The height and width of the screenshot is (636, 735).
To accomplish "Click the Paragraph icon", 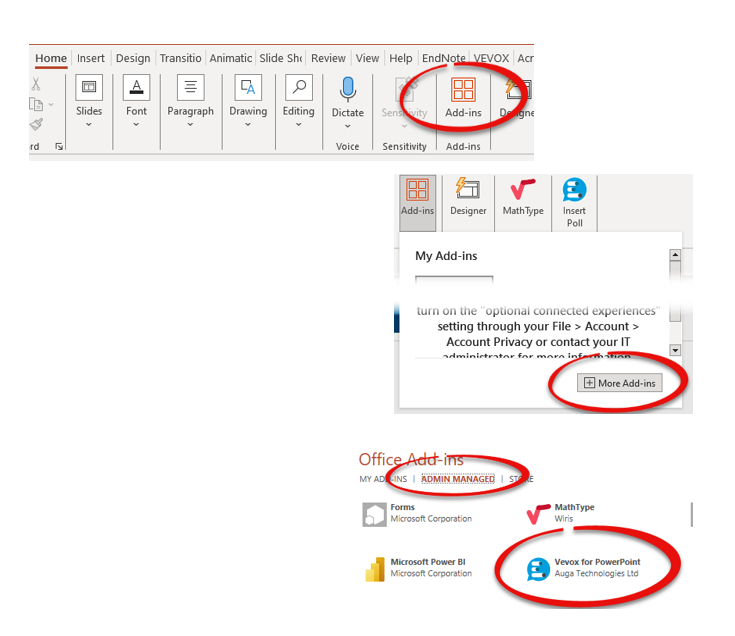I will [191, 87].
